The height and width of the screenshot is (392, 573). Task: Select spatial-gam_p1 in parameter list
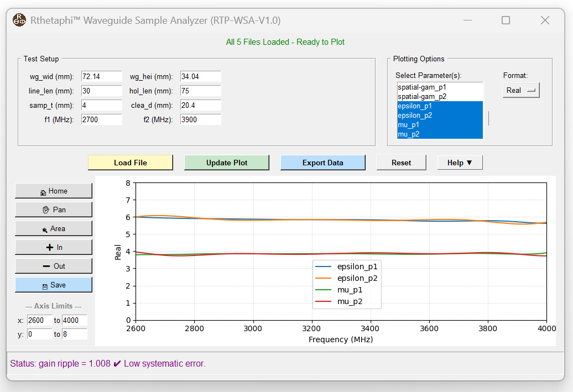point(440,87)
